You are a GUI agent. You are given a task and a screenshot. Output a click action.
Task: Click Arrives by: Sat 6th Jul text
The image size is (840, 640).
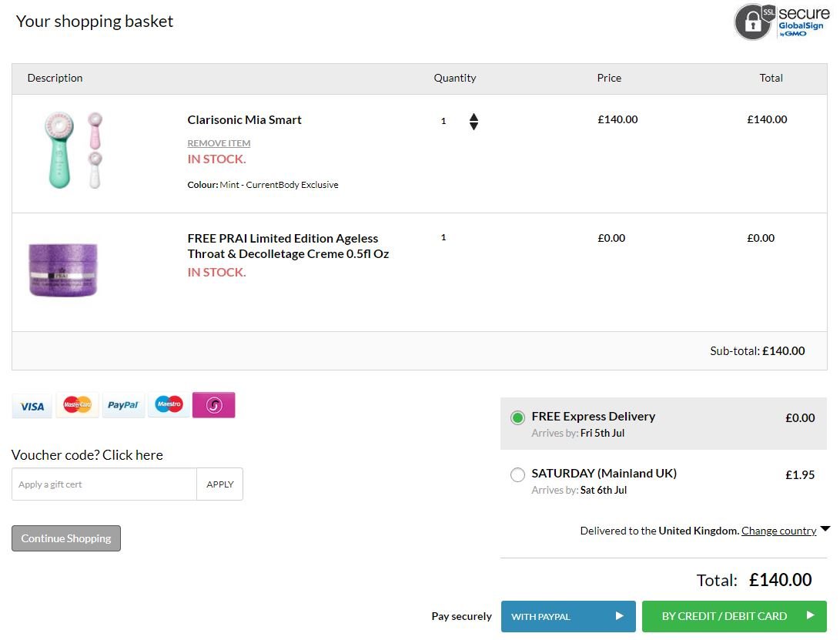579,490
